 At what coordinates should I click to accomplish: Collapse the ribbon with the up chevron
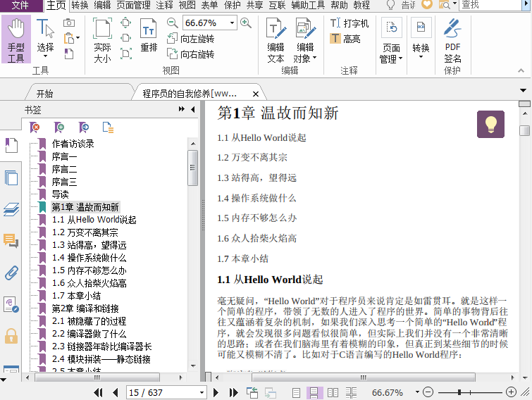pos(521,70)
